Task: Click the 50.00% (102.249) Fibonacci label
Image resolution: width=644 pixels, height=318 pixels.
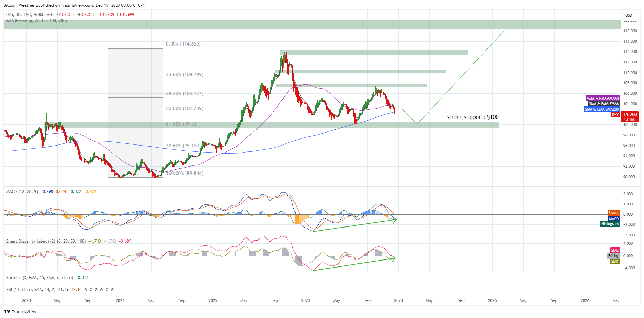Action: pos(185,109)
